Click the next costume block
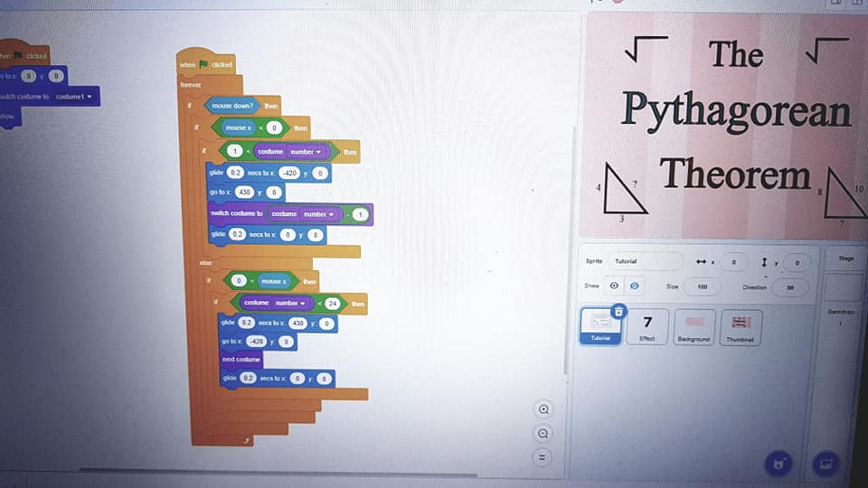 coord(241,359)
